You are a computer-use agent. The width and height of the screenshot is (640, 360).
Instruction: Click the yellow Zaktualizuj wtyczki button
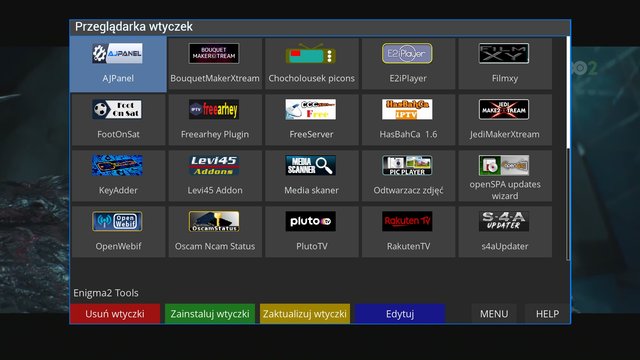pos(305,313)
